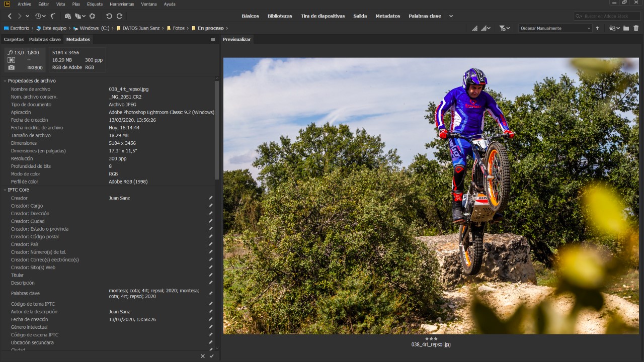Switch to Tira de diapositivas workspace
Viewport: 644px width, 362px height.
click(x=323, y=16)
